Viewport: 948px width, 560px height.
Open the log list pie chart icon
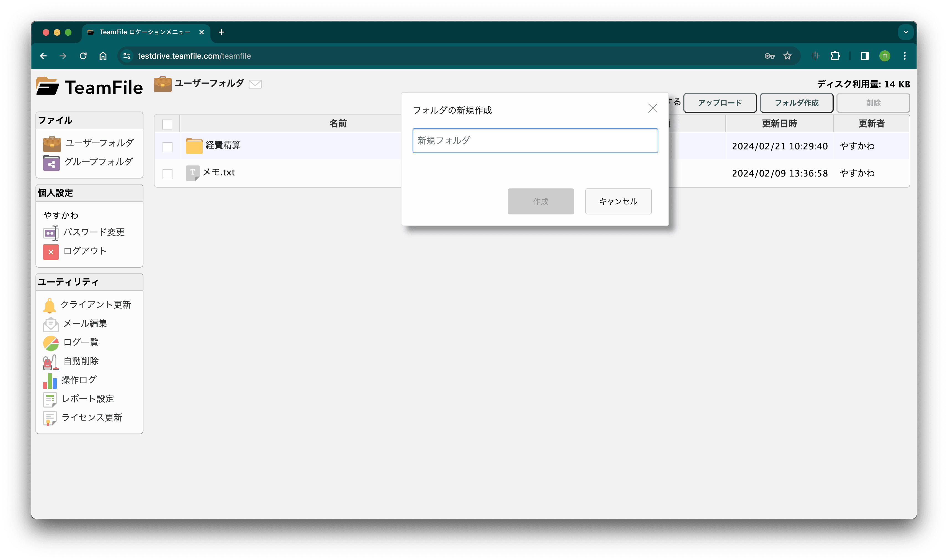pos(51,343)
